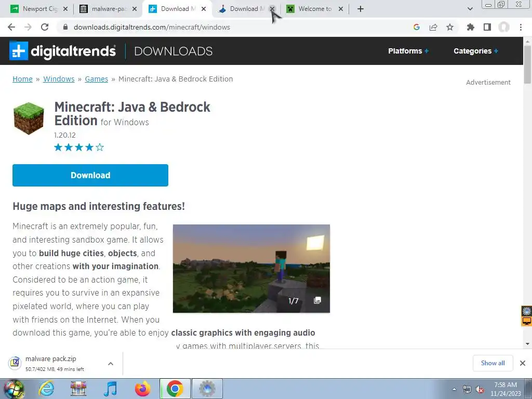Expand the Categories menu

[476, 51]
